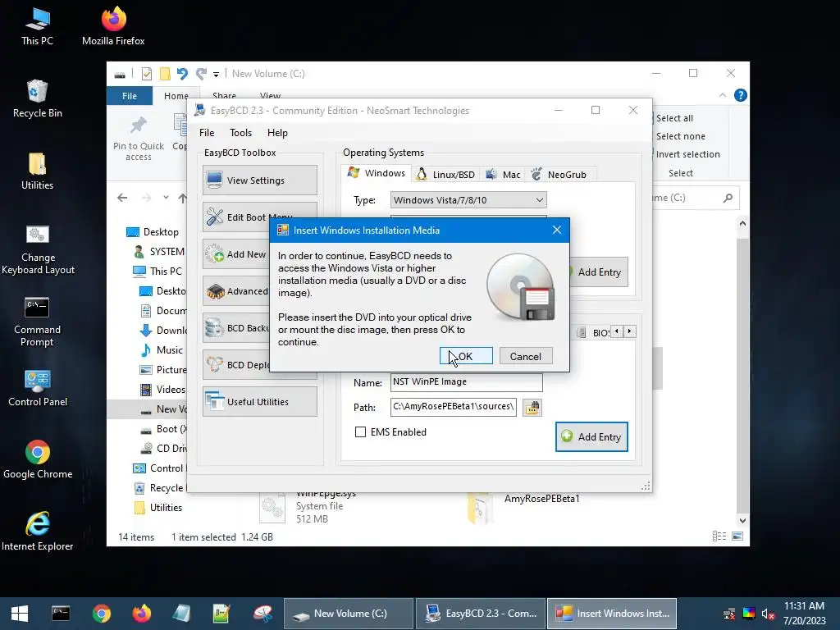The height and width of the screenshot is (630, 840).
Task: Open Advanced Settings in EasyBCD
Action: click(236, 291)
